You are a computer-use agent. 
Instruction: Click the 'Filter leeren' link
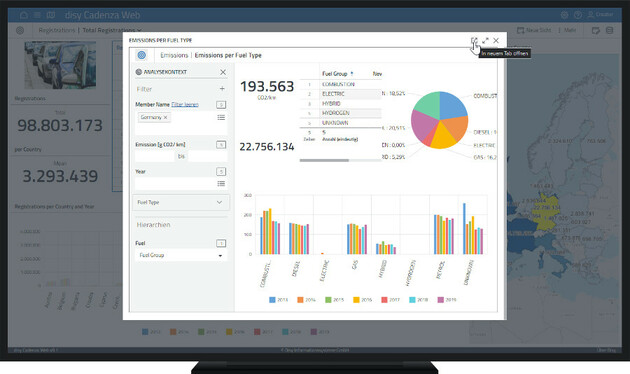pos(185,104)
